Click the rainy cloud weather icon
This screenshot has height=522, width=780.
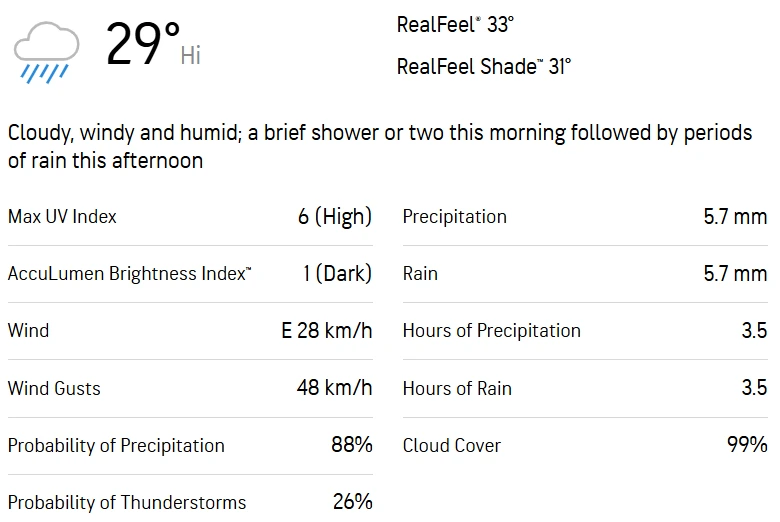[x=46, y=50]
